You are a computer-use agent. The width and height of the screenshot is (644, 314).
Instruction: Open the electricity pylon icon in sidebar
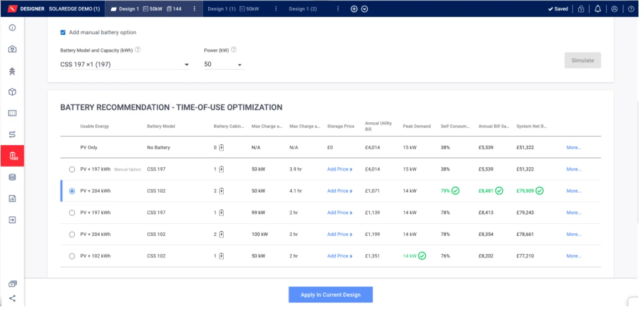pyautogui.click(x=12, y=71)
